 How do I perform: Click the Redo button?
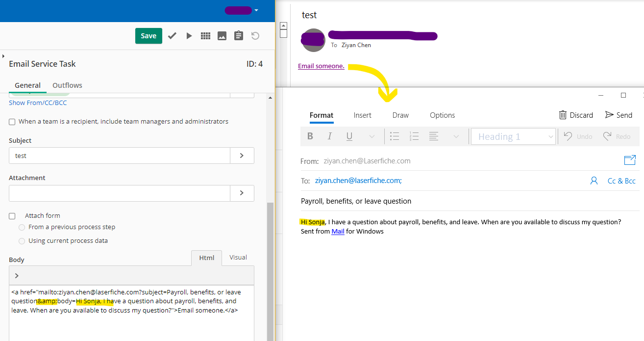pos(617,136)
